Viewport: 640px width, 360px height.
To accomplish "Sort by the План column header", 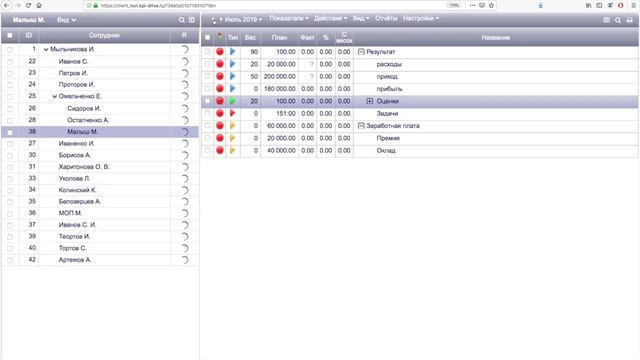I will (279, 37).
